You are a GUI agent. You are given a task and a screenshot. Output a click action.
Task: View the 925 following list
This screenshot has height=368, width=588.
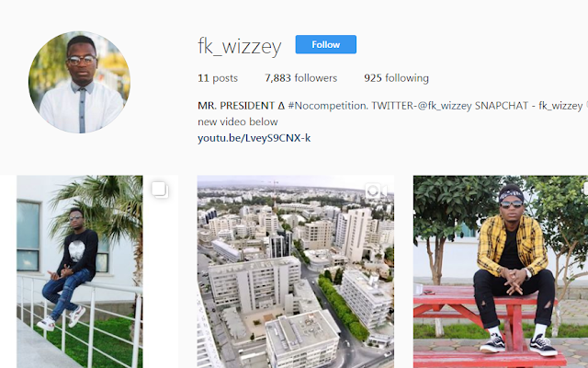click(x=396, y=78)
